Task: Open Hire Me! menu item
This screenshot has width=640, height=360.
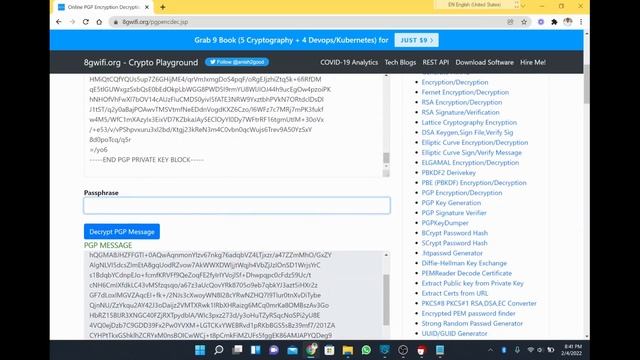Action: 533,62
